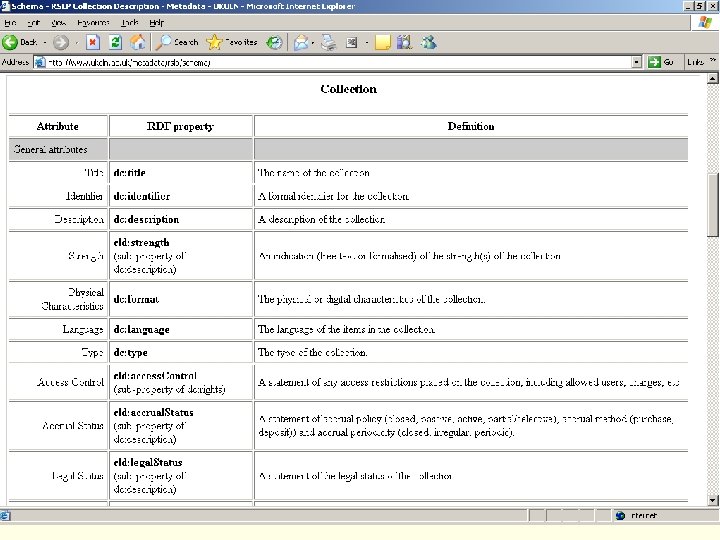Click the RDF property column header
Viewport: 720px width, 540px height.
click(x=180, y=126)
